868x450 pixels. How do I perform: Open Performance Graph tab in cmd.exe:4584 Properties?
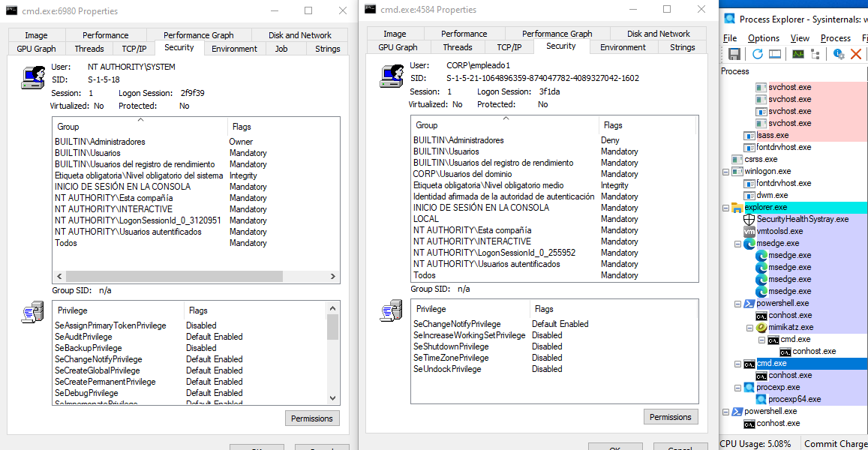[557, 34]
